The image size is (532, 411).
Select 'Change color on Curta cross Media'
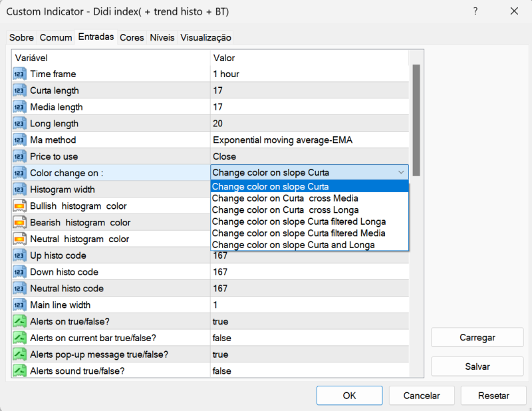pos(285,198)
